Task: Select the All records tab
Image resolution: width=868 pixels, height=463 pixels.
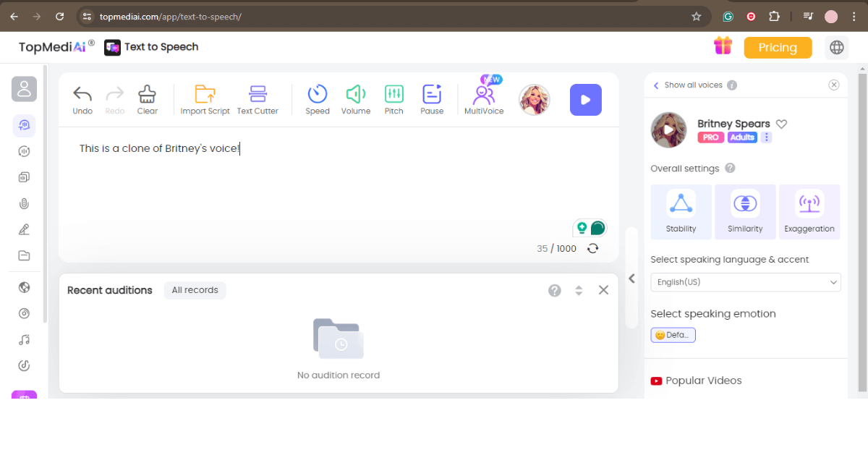Action: [195, 290]
